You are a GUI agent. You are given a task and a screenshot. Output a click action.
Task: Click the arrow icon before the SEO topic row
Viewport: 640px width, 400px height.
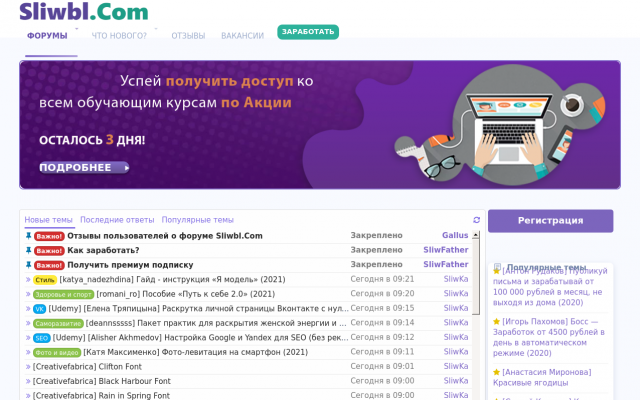(28, 338)
